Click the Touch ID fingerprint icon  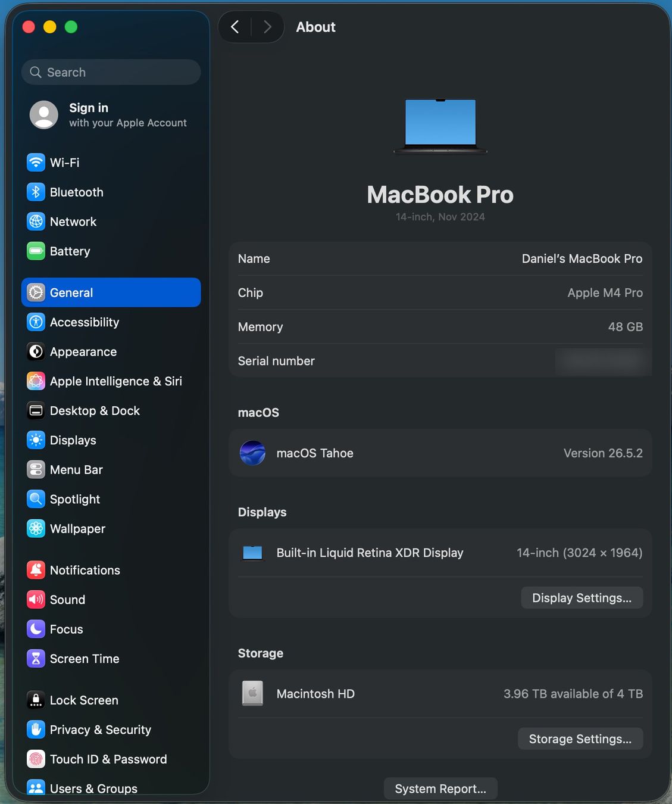pyautogui.click(x=36, y=759)
